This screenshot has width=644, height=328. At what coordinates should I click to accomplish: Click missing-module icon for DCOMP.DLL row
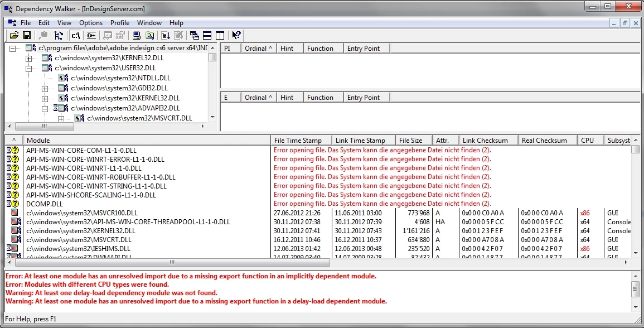coord(13,204)
